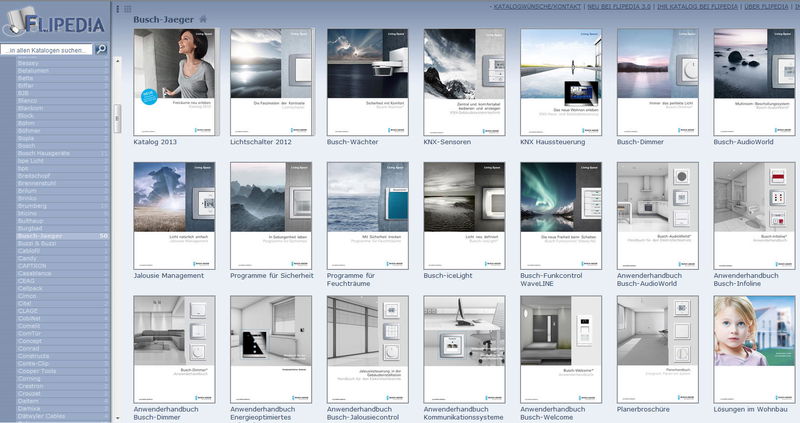Click the home icon beside Busch-Jaeger
The width and height of the screenshot is (800, 423).
(x=203, y=18)
